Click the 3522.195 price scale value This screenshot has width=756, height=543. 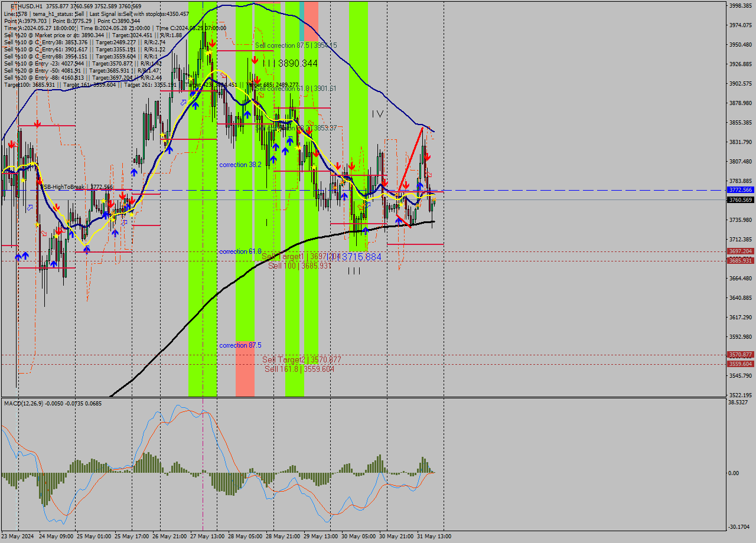coord(740,395)
